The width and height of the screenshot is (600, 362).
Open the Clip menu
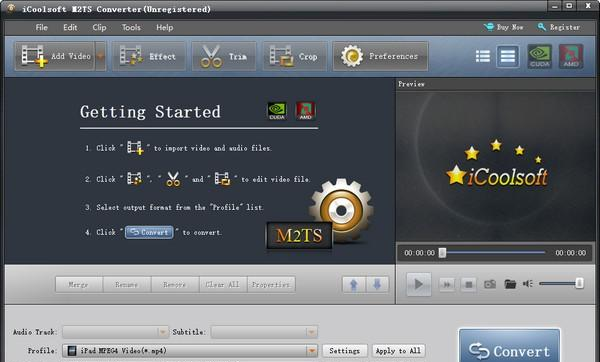pos(99,28)
